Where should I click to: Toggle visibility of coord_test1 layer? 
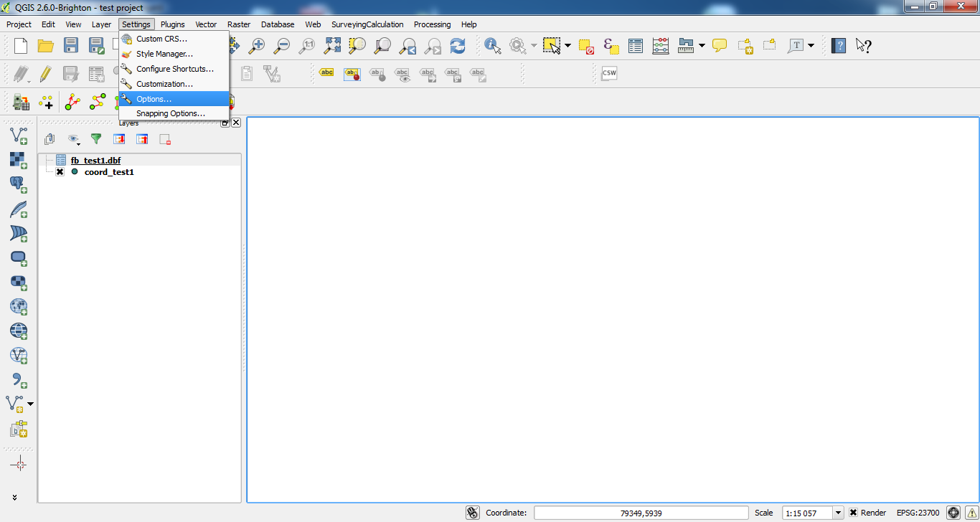(60, 172)
